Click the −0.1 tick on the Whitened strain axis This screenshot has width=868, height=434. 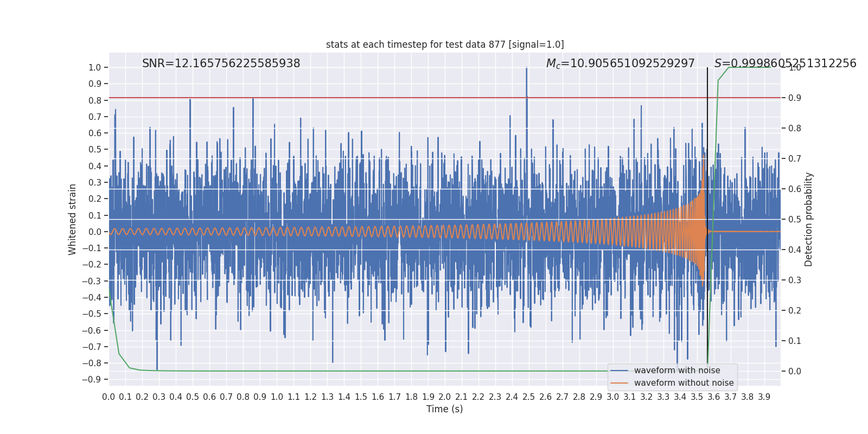click(x=92, y=248)
